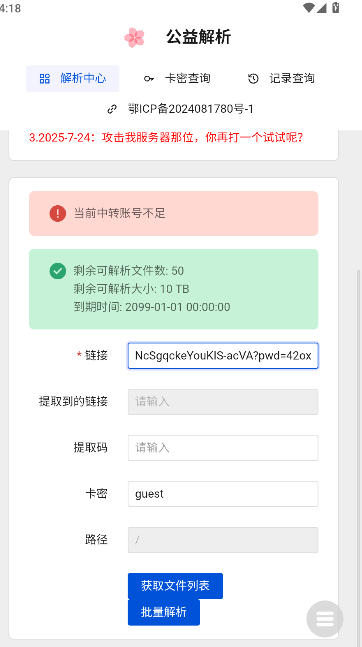Switch to the 解析中心 tab

pyautogui.click(x=73, y=78)
